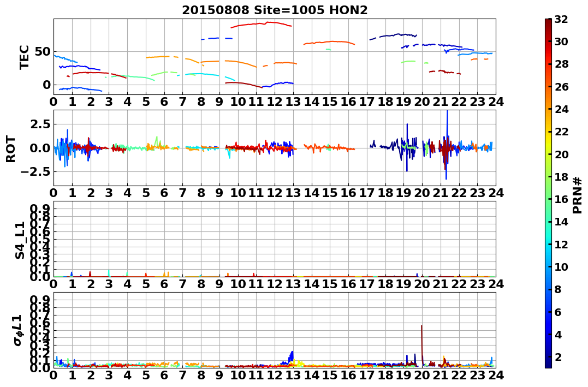Click hour 20 tick label under σφL1 panel
Screen dimensions: 588x387
pyautogui.click(x=422, y=375)
